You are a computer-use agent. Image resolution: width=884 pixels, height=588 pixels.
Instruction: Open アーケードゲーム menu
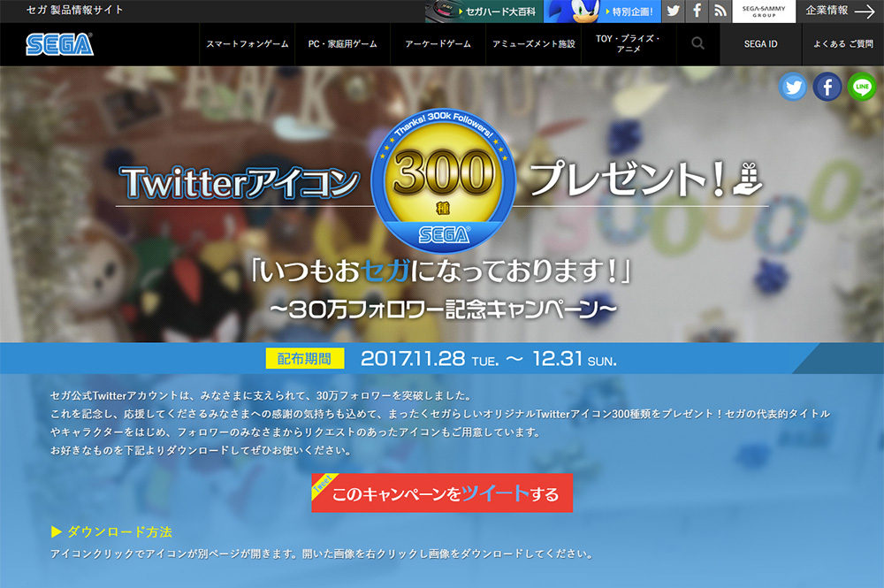(x=438, y=44)
